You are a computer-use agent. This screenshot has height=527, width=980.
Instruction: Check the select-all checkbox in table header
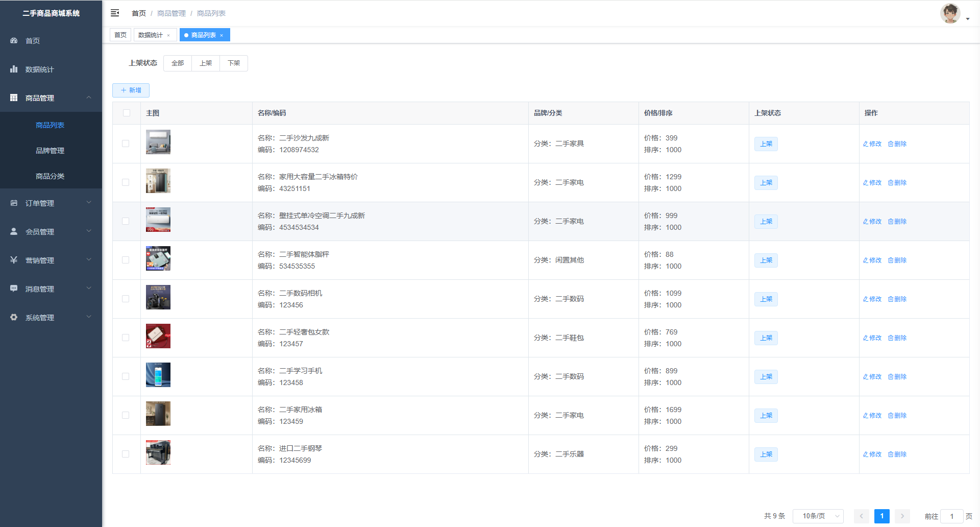tap(127, 113)
